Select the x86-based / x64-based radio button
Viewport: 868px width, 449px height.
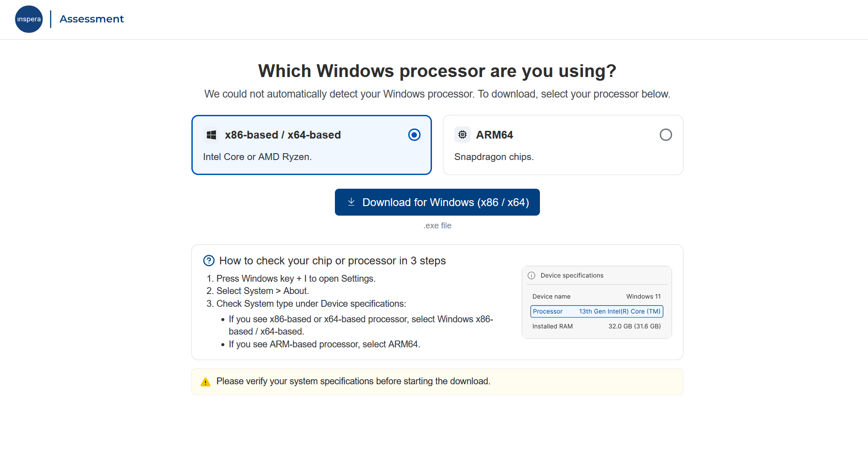(414, 135)
